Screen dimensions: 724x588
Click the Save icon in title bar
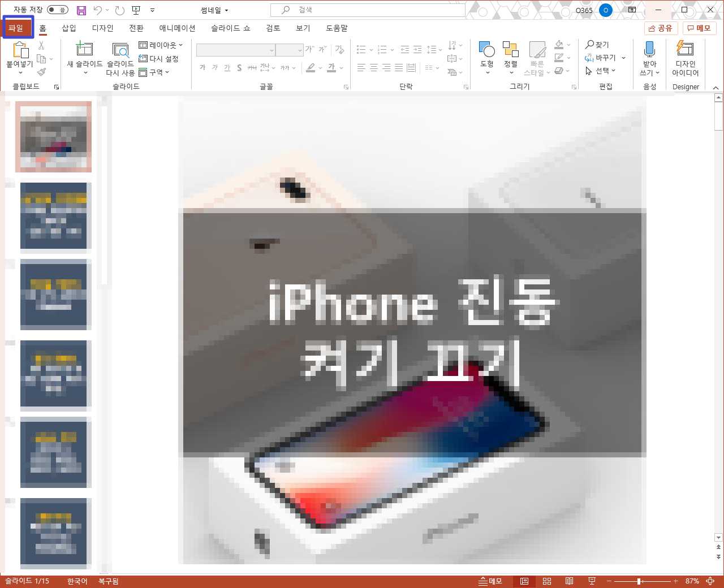click(81, 10)
